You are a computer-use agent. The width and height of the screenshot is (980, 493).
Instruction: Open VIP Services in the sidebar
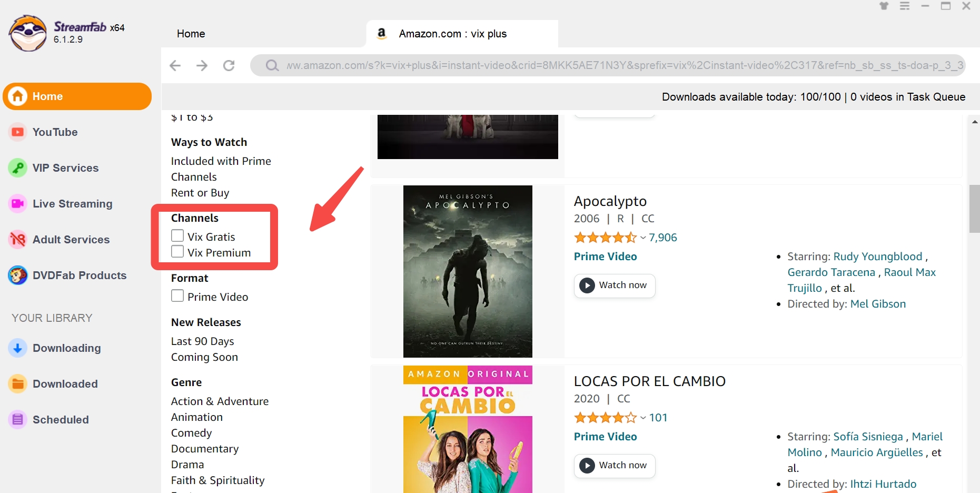(65, 168)
